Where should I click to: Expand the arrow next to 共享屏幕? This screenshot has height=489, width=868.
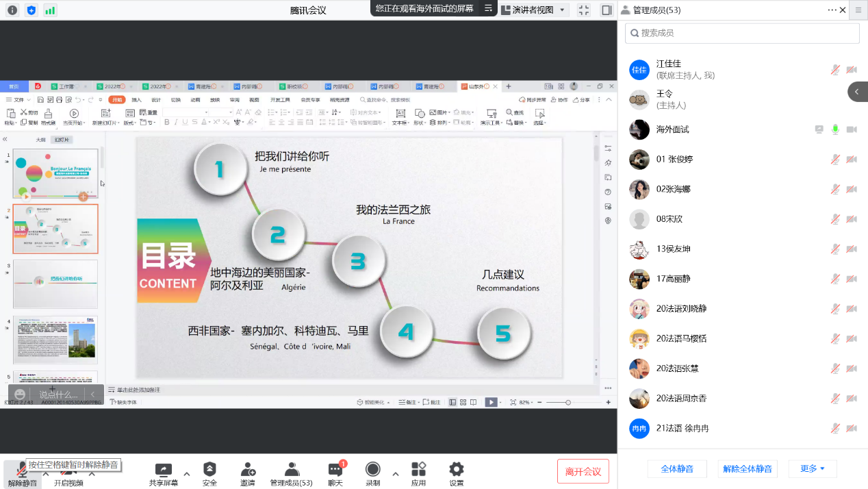pyautogui.click(x=187, y=473)
